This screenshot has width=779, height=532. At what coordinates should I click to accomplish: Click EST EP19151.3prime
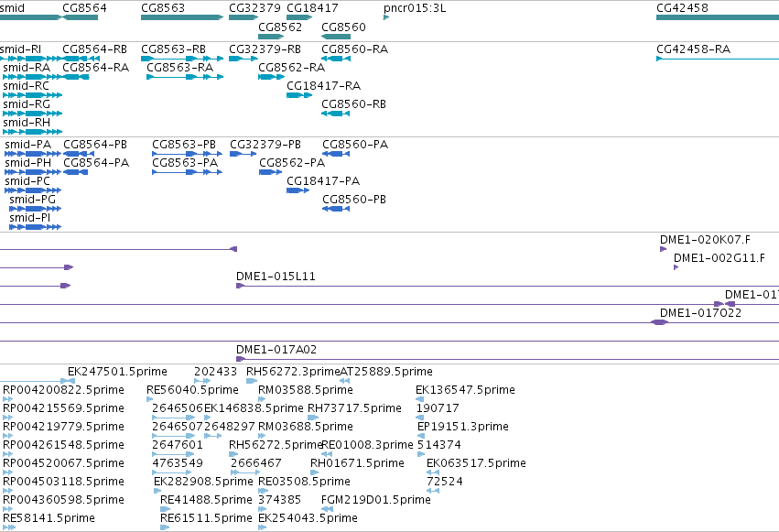click(463, 428)
